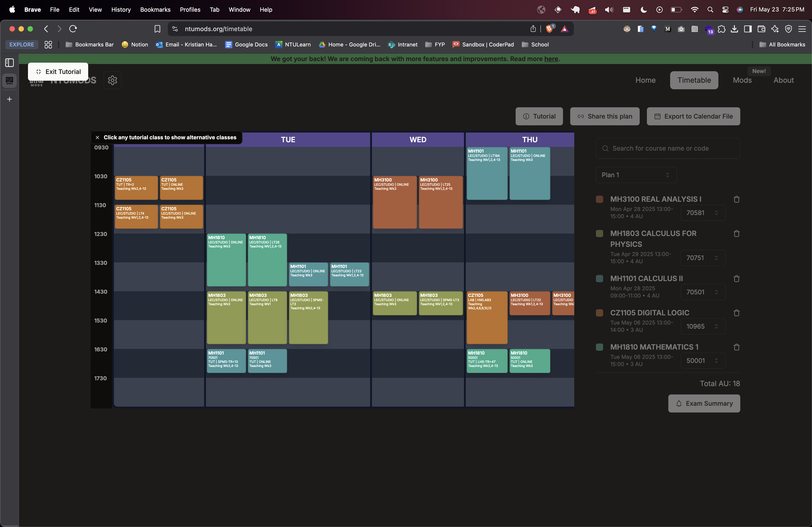The width and height of the screenshot is (812, 527).
Task: Click MH1803 olive color swatch
Action: (599, 234)
